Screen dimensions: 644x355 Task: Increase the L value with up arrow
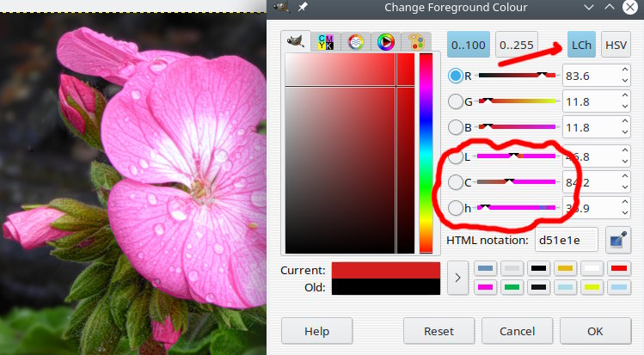(625, 150)
